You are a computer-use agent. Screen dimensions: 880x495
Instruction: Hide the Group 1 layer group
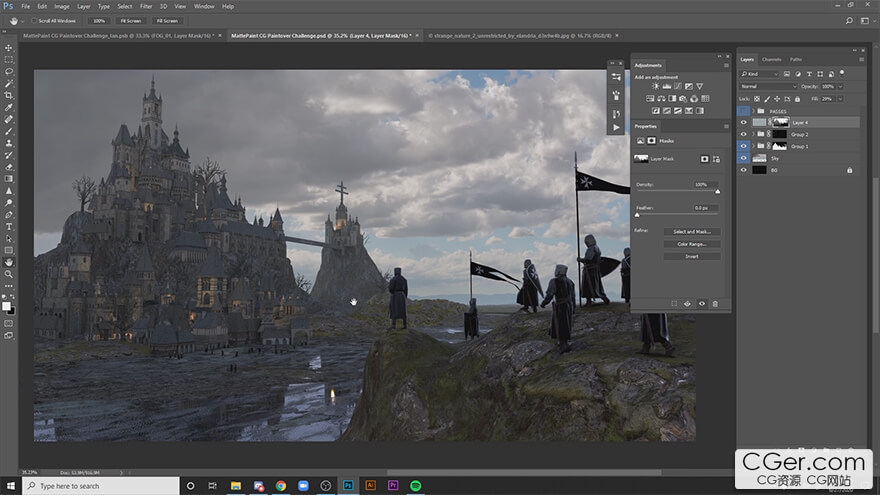(744, 146)
